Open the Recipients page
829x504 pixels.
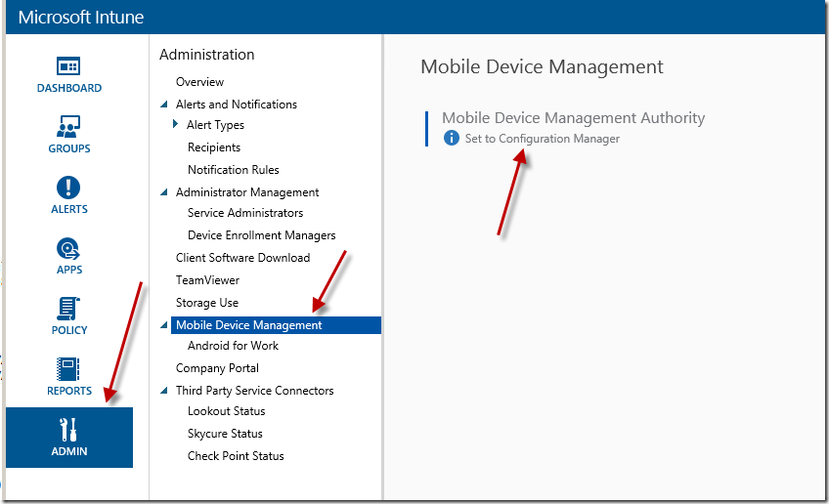214,147
